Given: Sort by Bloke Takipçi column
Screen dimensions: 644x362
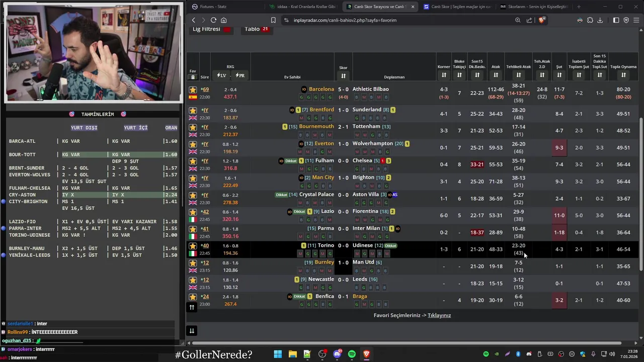Looking at the screenshot, I should [459, 75].
